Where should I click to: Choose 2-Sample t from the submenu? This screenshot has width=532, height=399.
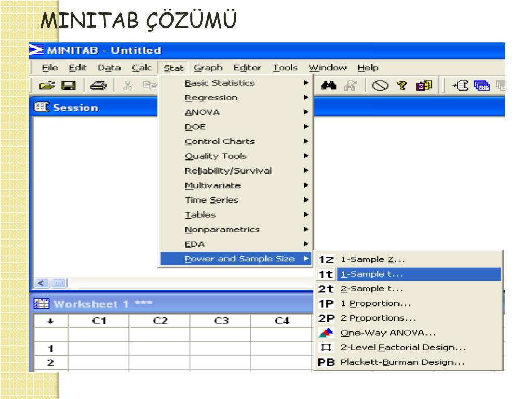(x=408, y=289)
